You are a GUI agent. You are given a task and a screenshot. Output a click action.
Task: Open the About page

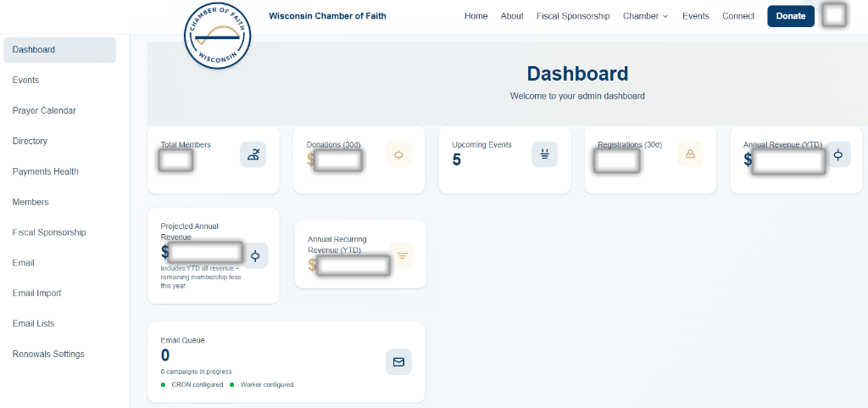512,16
